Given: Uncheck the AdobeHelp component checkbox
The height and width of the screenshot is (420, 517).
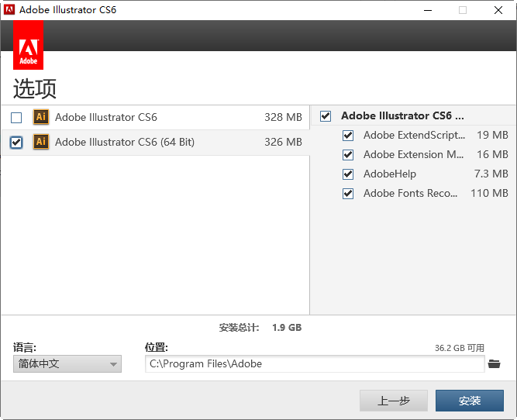Looking at the screenshot, I should (348, 174).
